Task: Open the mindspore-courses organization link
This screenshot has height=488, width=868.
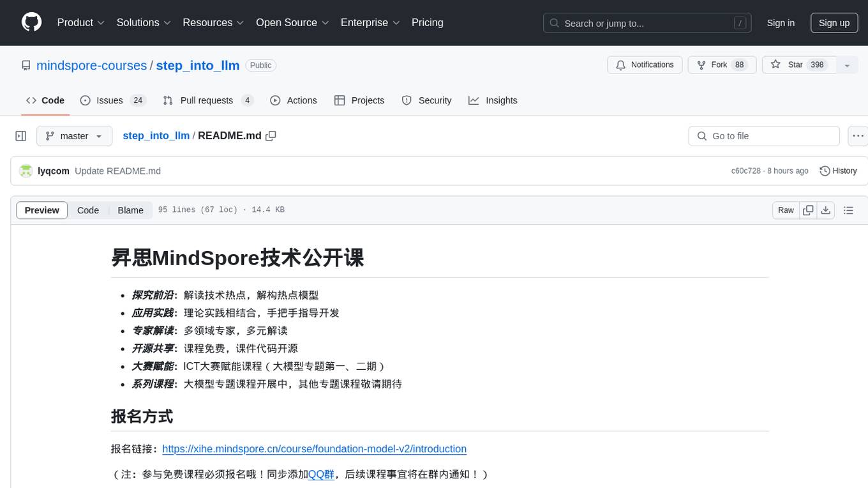Action: 92,65
